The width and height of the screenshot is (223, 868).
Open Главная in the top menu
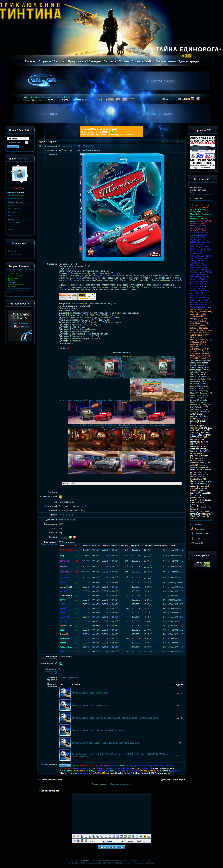point(30,61)
